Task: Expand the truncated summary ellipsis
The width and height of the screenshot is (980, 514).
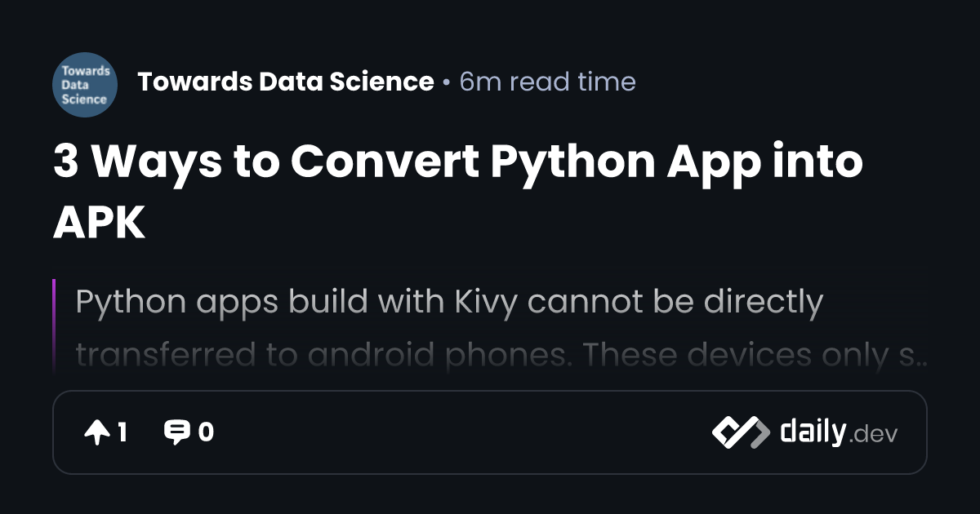Action: 923,357
